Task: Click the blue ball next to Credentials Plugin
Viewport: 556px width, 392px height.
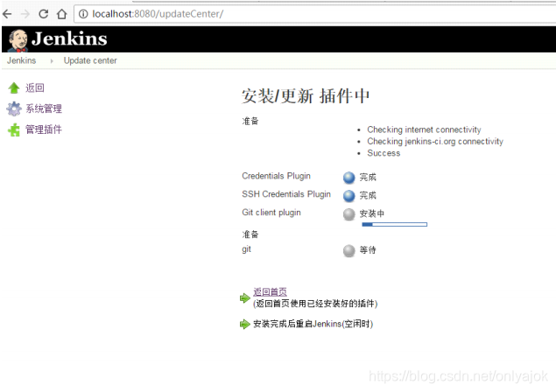Action: click(x=348, y=178)
